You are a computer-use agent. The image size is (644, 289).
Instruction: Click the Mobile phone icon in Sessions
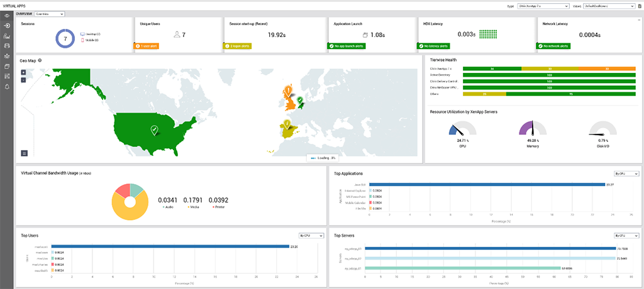point(82,40)
